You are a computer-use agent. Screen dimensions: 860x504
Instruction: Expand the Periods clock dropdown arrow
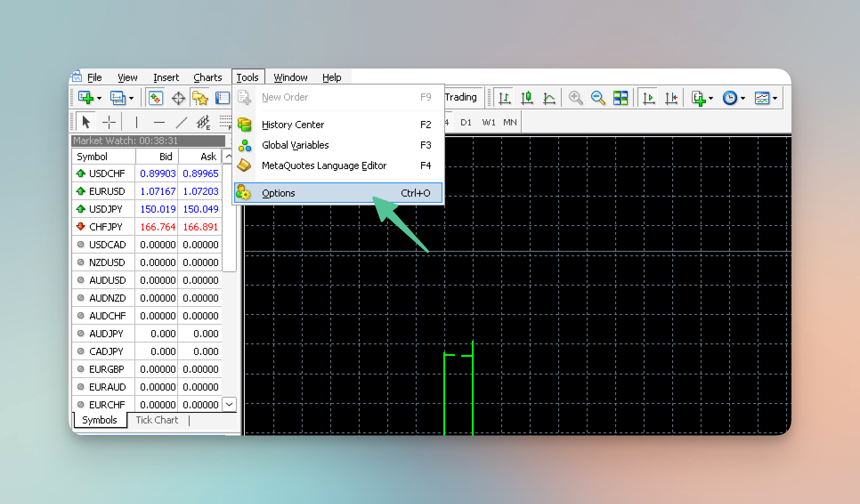coord(742,98)
